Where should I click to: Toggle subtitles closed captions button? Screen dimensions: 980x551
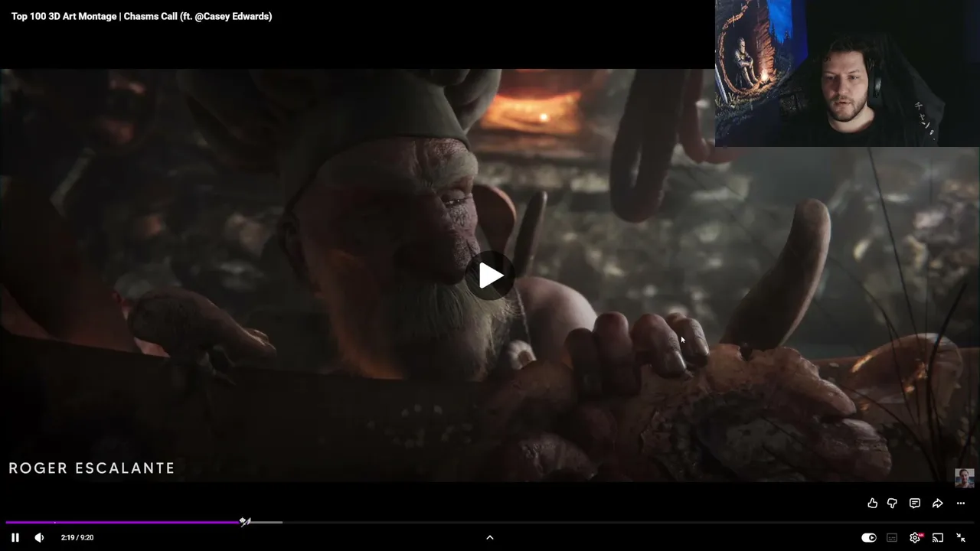click(892, 537)
